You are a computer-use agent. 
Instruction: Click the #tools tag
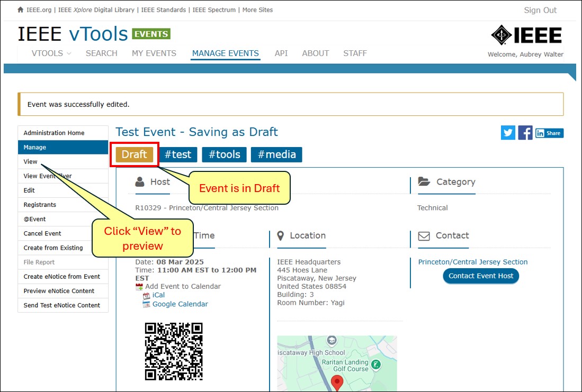224,154
